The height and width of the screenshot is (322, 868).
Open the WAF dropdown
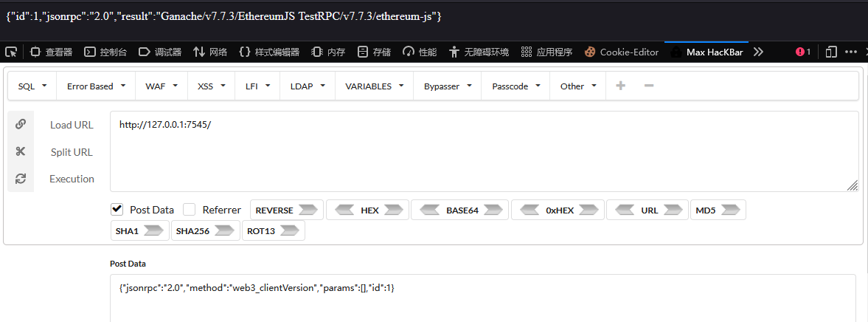coord(162,86)
